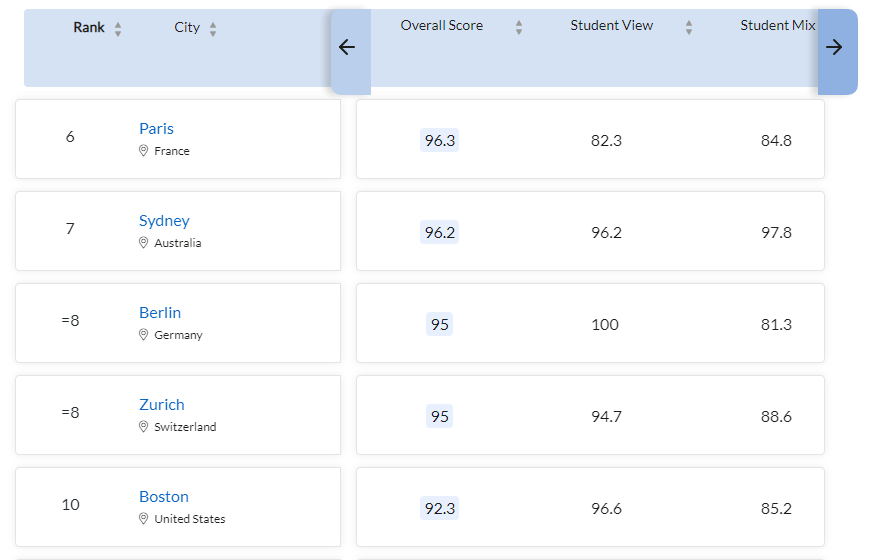The image size is (878, 560).
Task: Click Paris student view value 82.3
Action: [x=606, y=141]
